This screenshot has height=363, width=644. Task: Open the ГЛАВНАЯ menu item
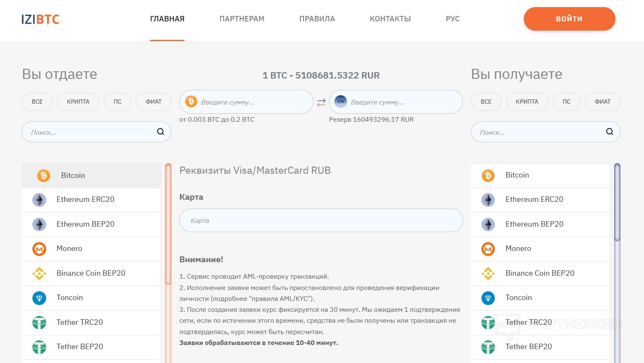pyautogui.click(x=167, y=19)
